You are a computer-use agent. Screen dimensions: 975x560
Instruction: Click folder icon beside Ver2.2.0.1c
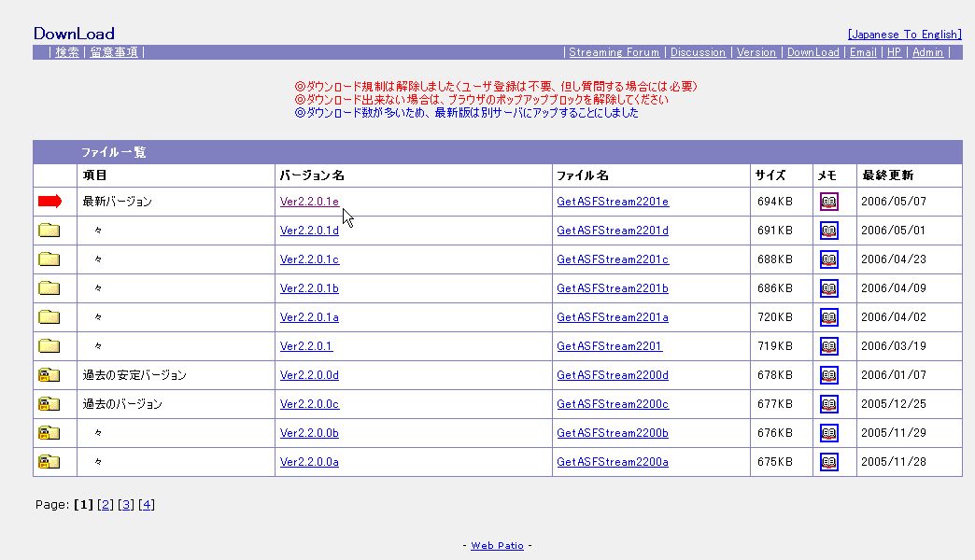49,259
